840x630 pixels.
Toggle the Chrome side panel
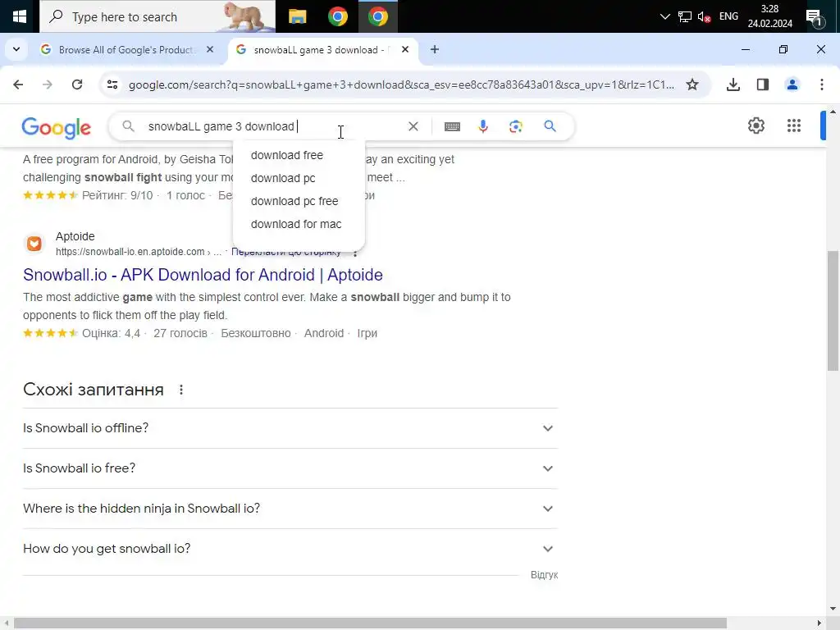762,84
